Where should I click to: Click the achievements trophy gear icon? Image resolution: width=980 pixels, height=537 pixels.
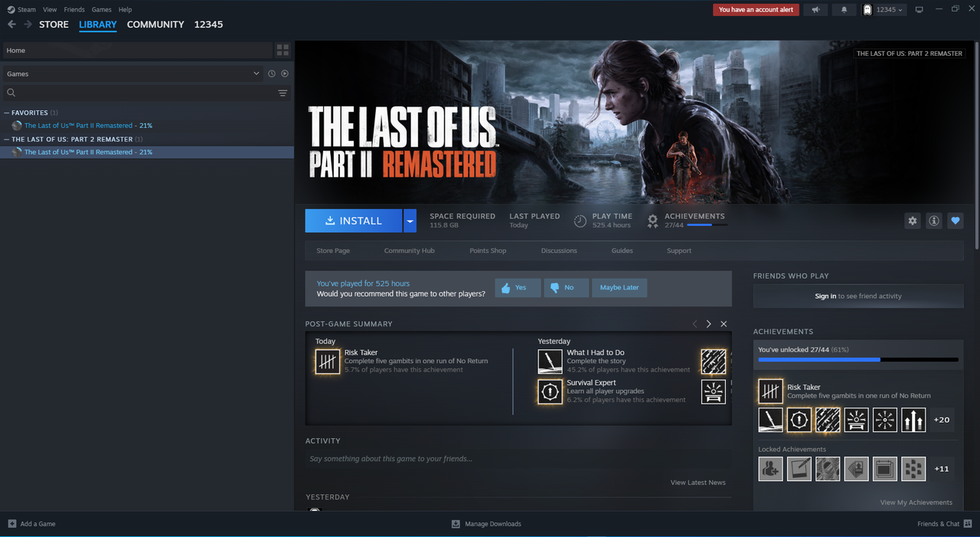click(652, 221)
